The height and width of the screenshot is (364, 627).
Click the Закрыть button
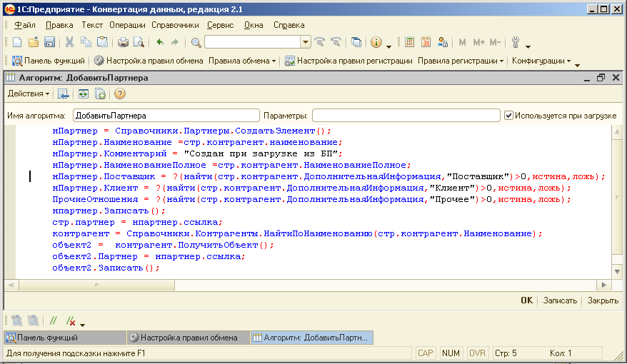(x=603, y=300)
